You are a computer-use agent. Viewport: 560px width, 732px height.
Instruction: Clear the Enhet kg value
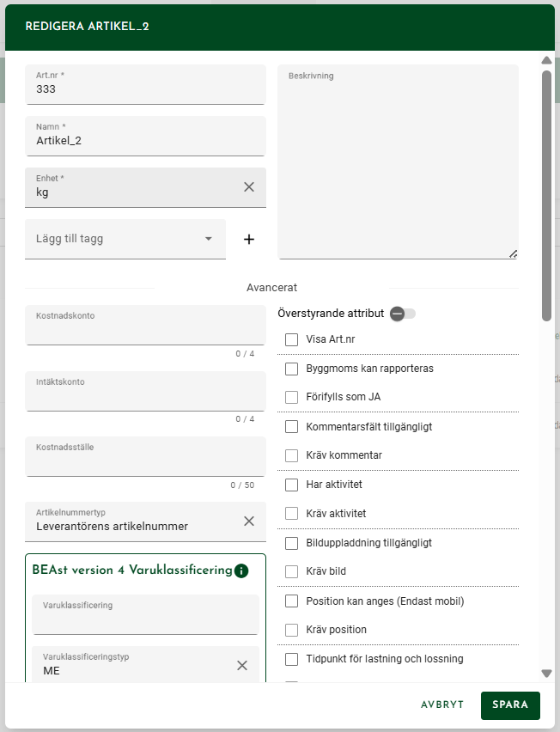click(x=249, y=187)
